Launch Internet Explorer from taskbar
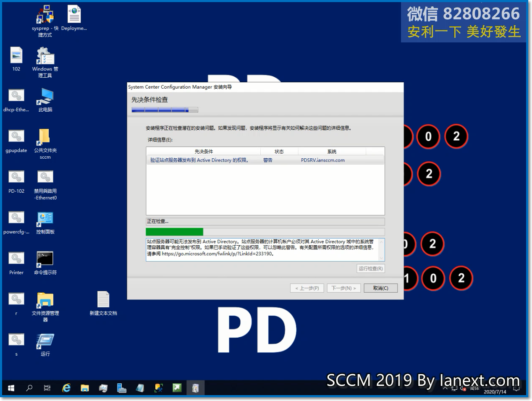This screenshot has width=532, height=401. click(x=66, y=388)
